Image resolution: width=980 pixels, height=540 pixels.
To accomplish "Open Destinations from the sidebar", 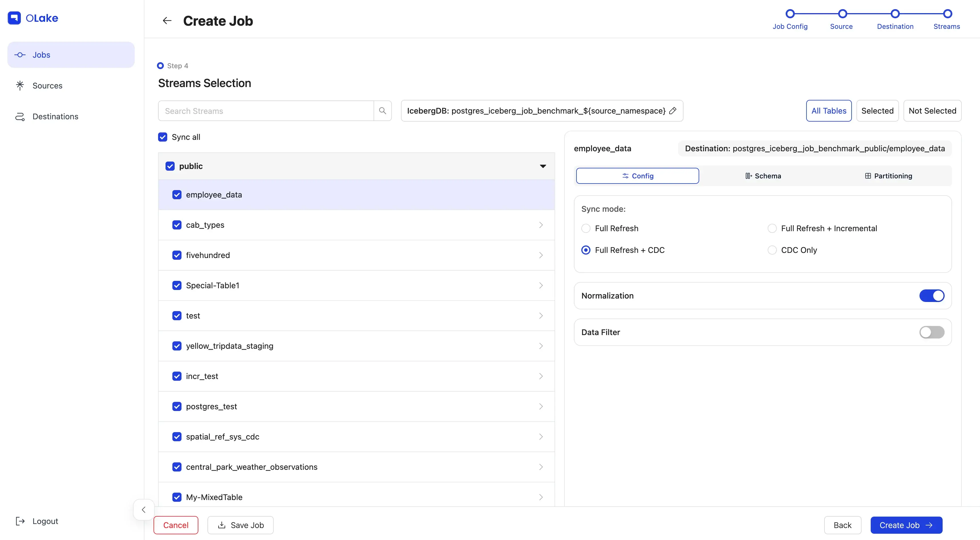I will (x=55, y=116).
